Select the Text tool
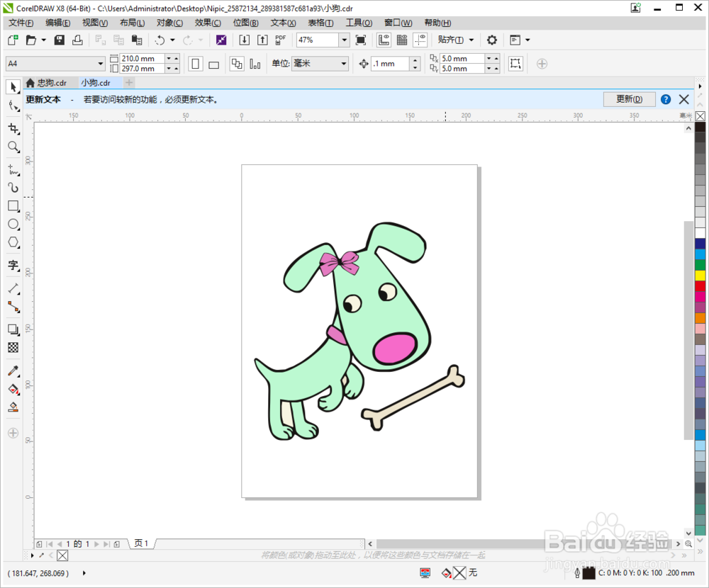Image resolution: width=709 pixels, height=588 pixels. (13, 265)
